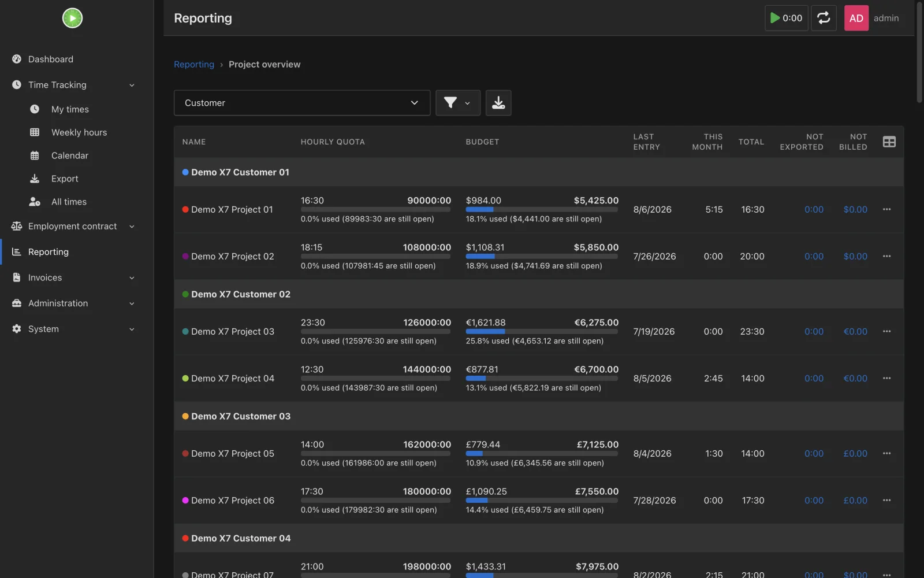The image size is (924, 578).
Task: Click not billed £0.00 for Project 06
Action: pos(855,500)
